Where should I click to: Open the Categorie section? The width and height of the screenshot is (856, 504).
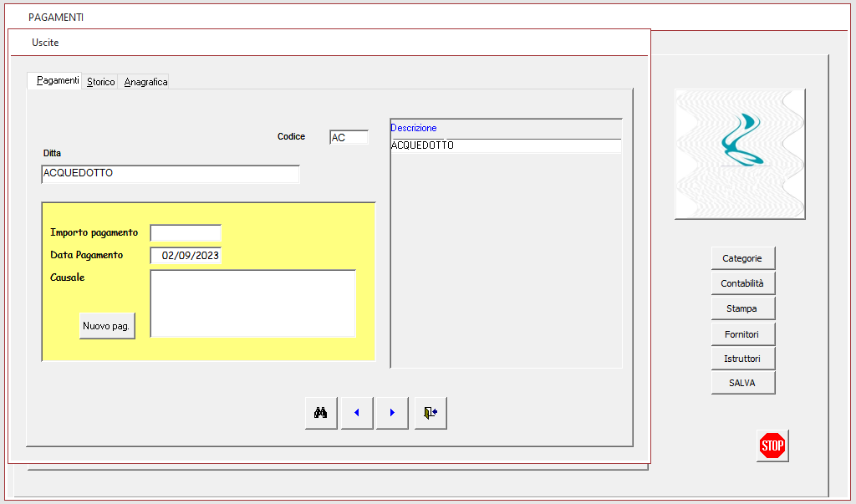(x=743, y=258)
